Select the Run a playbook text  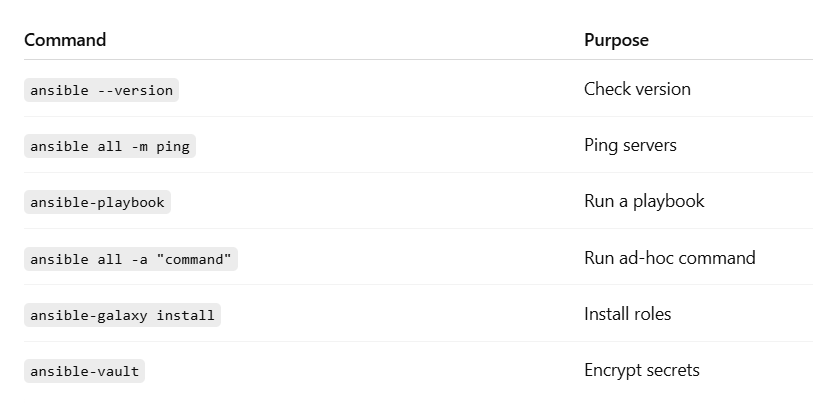coord(644,201)
